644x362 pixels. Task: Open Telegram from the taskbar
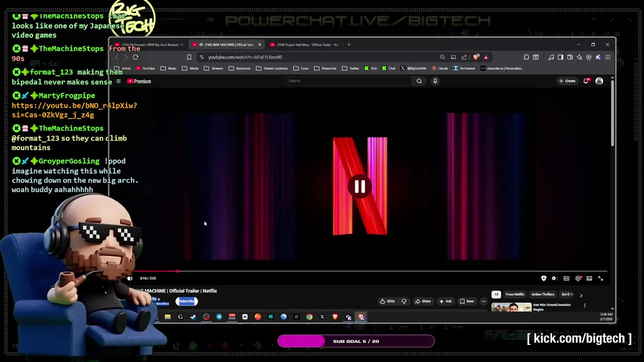click(219, 317)
